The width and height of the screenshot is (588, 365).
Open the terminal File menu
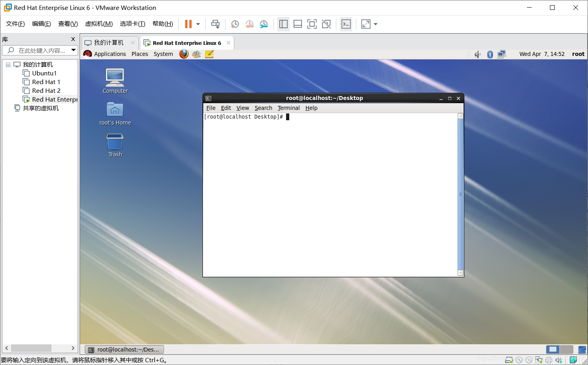point(211,108)
